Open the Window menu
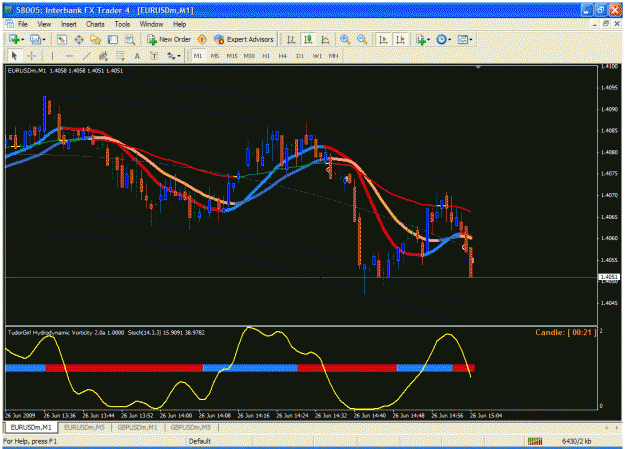This screenshot has width=625, height=449. (x=151, y=24)
